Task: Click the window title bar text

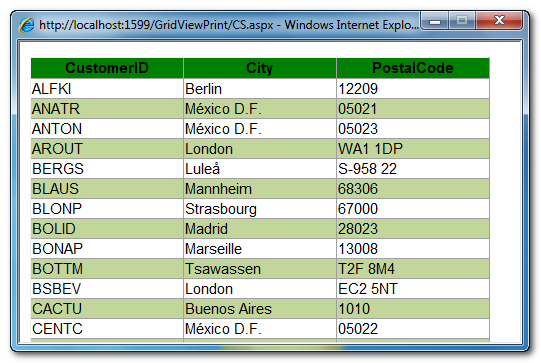Action: click(229, 25)
